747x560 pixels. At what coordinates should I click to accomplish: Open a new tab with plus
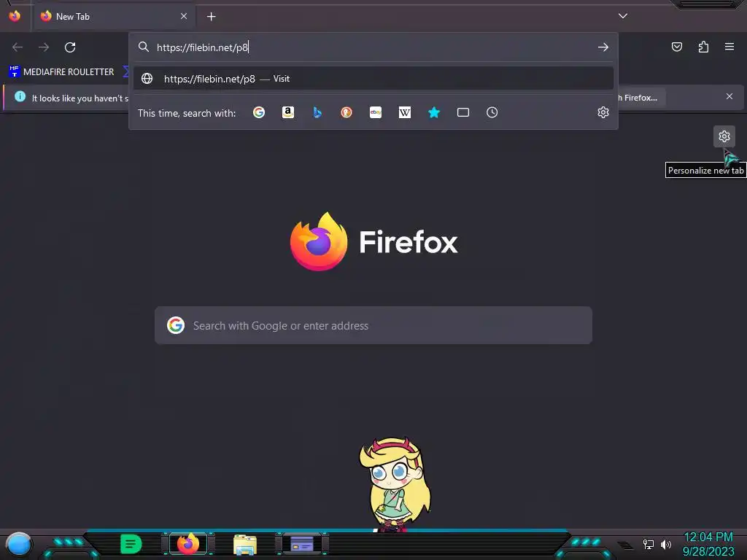click(211, 17)
